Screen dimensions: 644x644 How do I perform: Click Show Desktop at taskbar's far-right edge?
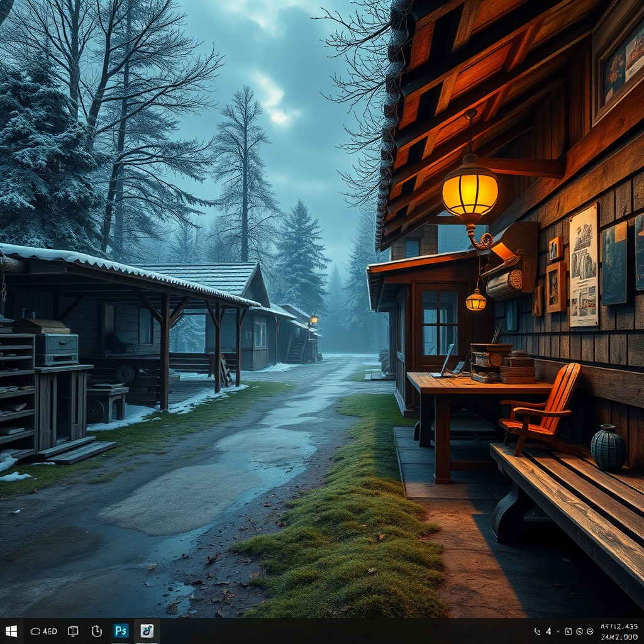[x=641, y=631]
